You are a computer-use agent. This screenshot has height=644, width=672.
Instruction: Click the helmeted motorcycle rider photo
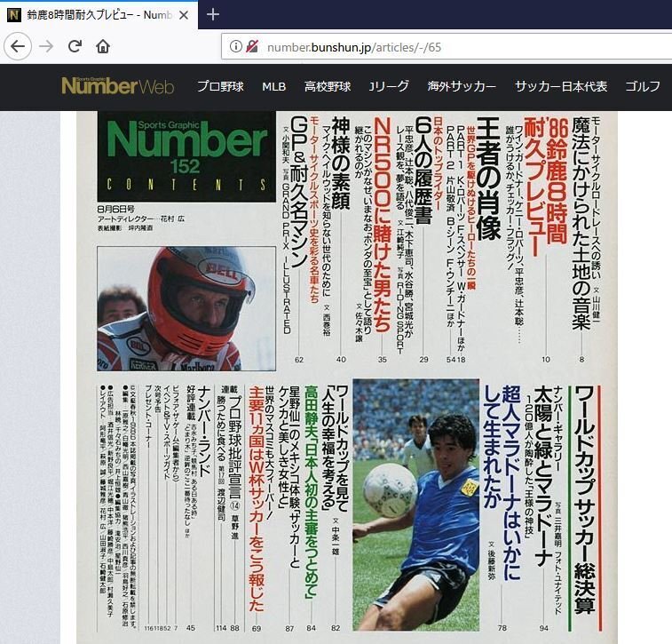coord(186,309)
